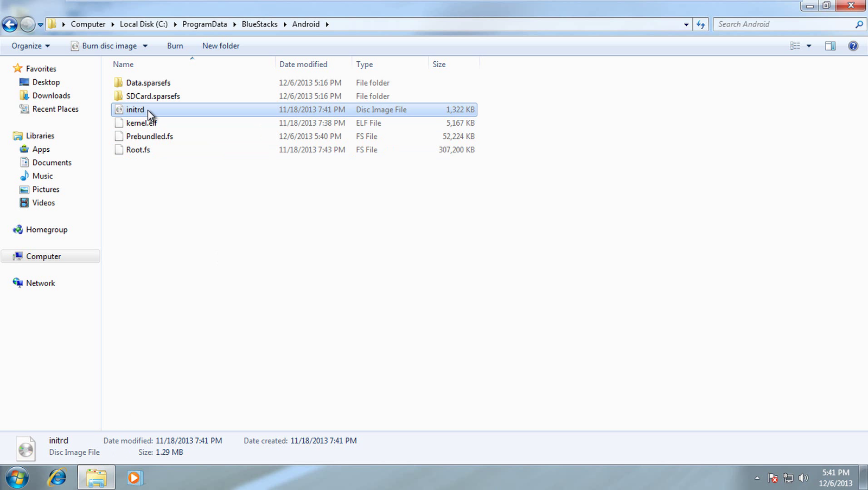Select the Root.fs file icon
The image size is (868, 490).
pyautogui.click(x=119, y=150)
